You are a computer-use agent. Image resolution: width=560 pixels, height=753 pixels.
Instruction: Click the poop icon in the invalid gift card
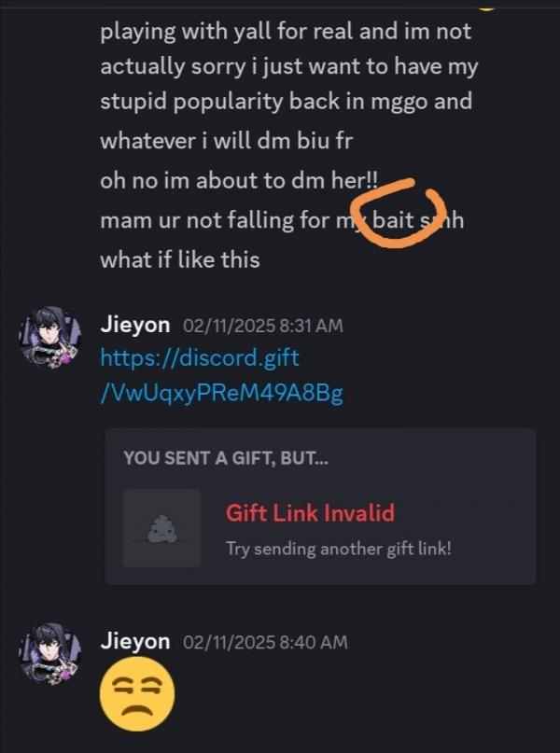pos(161,528)
